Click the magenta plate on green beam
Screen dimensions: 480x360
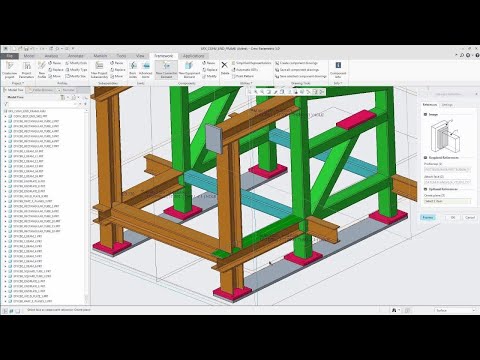[356, 119]
